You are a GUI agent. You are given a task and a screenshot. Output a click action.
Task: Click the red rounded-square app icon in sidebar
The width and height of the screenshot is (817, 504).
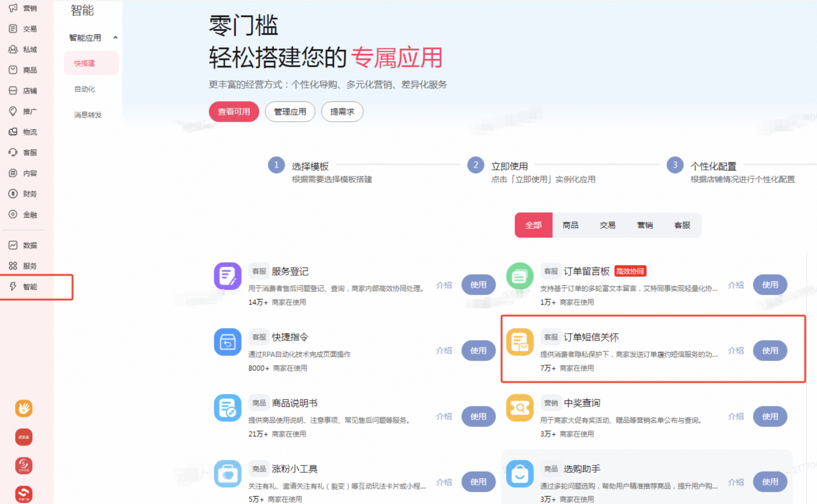[x=24, y=437]
